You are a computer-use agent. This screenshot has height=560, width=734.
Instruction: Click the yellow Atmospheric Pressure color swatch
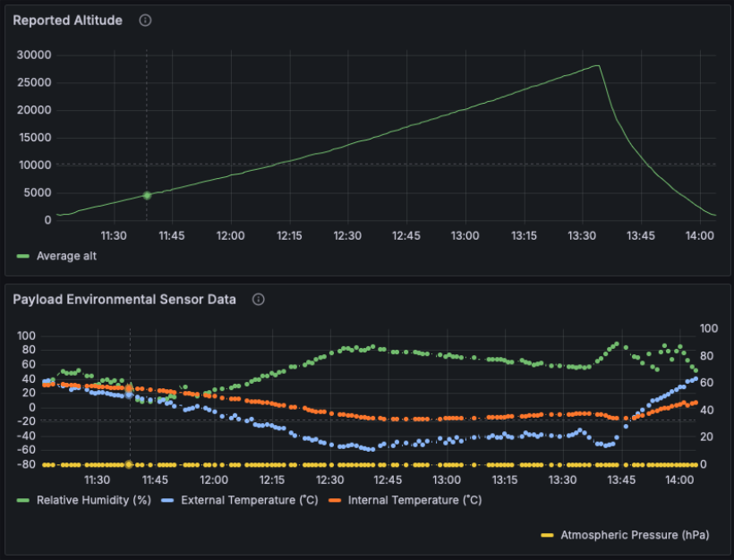pos(548,535)
